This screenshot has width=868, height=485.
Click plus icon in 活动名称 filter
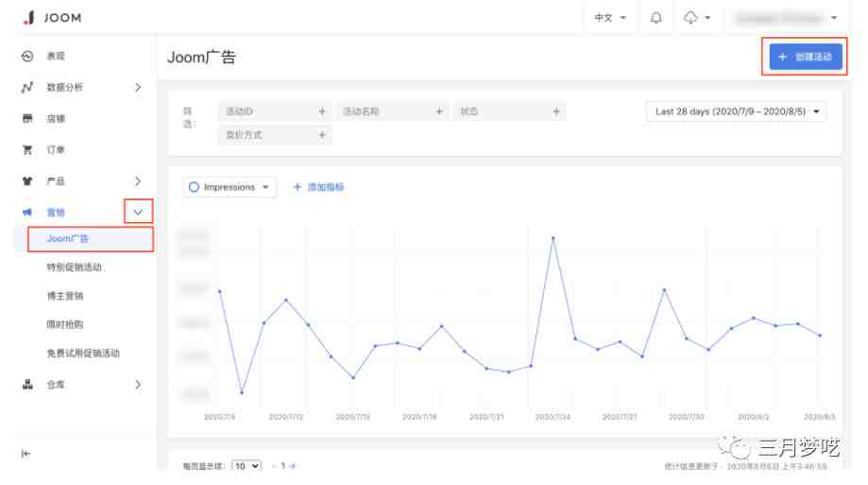(439, 112)
